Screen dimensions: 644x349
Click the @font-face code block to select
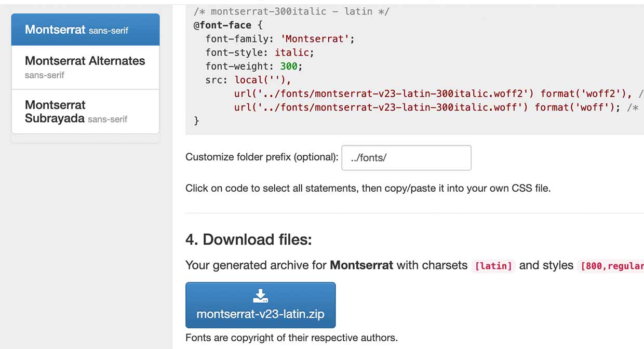[x=414, y=70]
